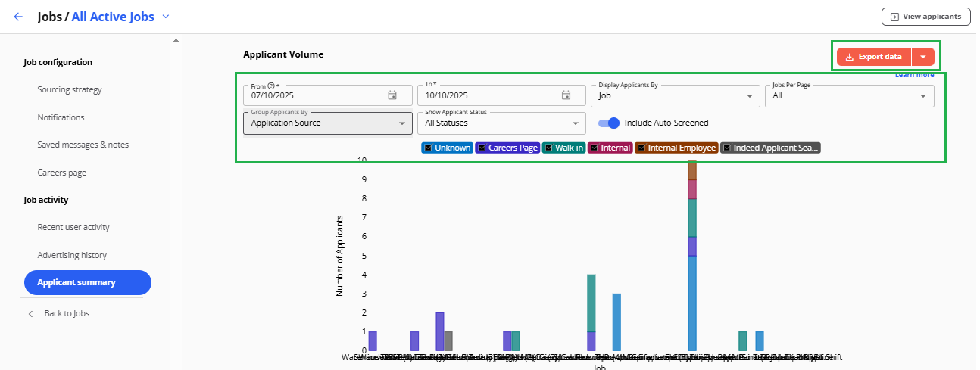Open the To date calendar picker
This screenshot has width=980, height=370.
click(566, 95)
